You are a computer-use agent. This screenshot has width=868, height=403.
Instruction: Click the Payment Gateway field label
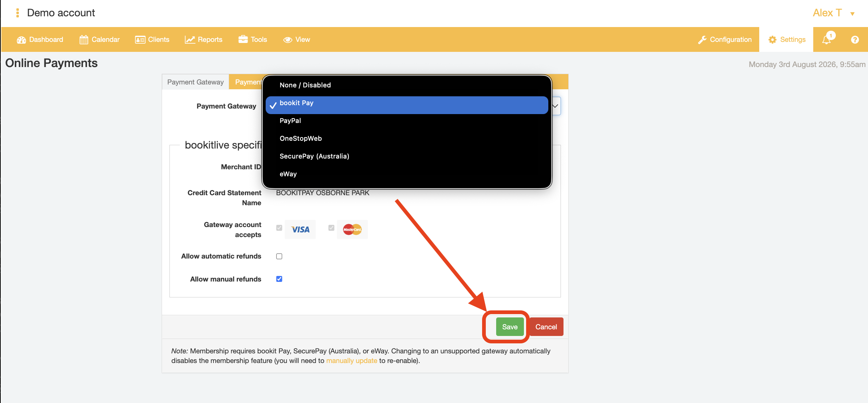pyautogui.click(x=226, y=106)
